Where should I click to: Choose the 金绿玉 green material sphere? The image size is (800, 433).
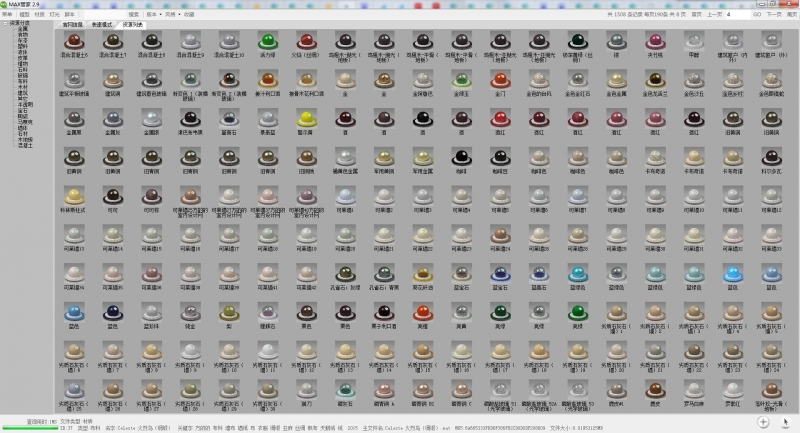coord(461,80)
